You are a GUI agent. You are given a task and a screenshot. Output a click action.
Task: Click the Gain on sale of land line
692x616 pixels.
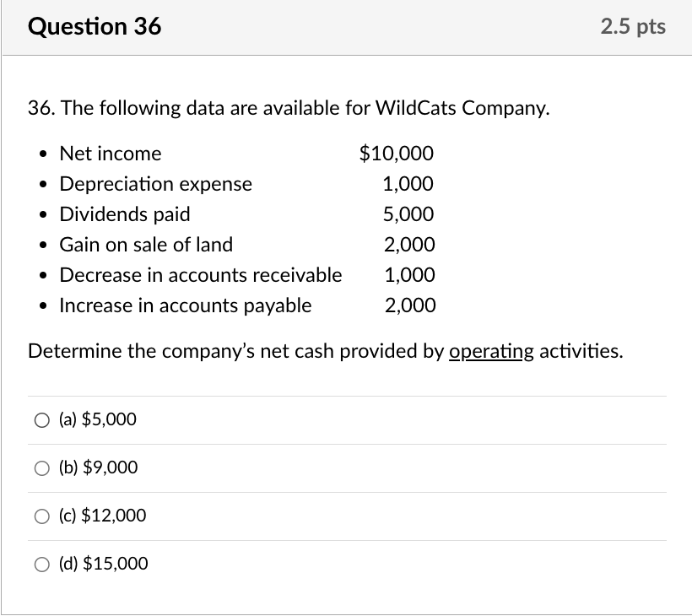coord(146,245)
